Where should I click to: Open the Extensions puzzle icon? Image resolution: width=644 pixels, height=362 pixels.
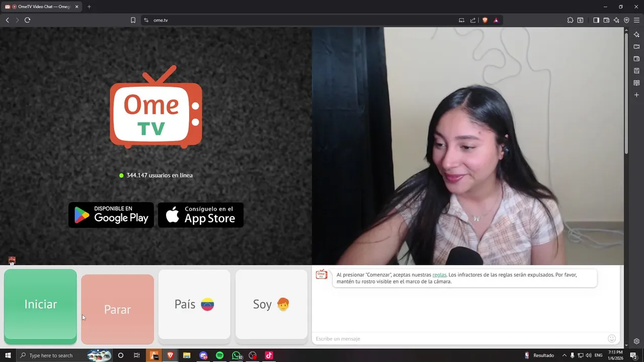[570, 20]
